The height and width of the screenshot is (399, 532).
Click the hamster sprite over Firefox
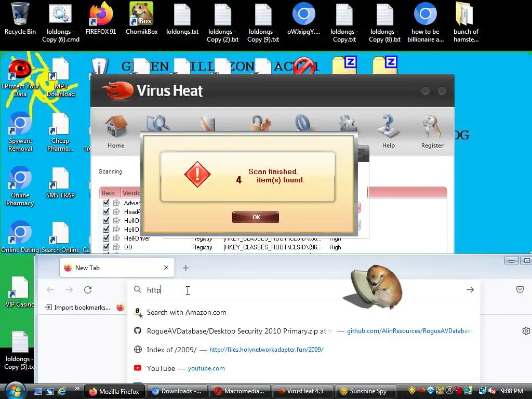point(377,287)
